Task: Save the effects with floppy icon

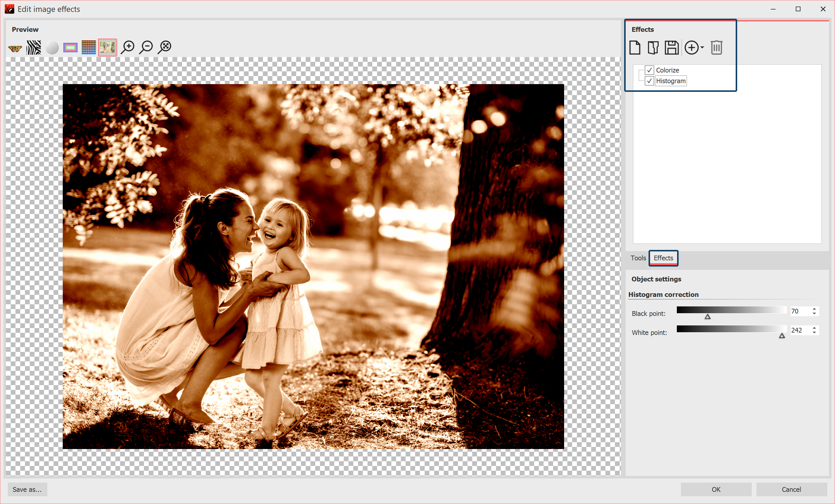Action: point(671,48)
